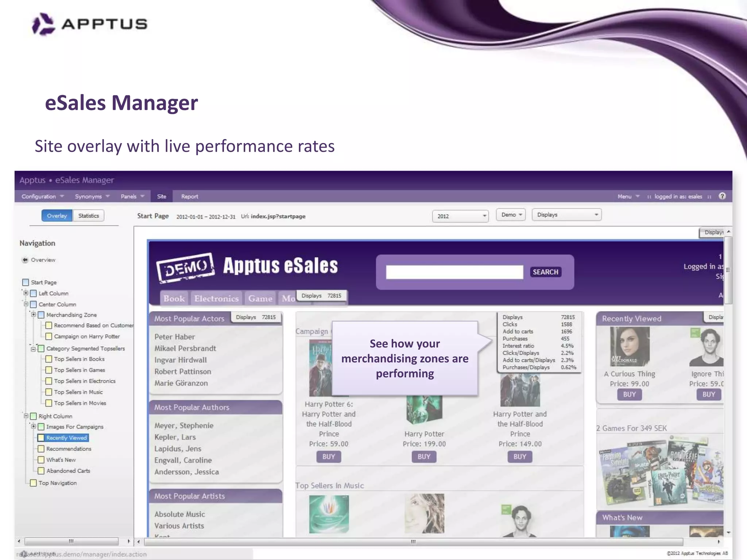
Task: Open the Electronics category tab
Action: tap(216, 298)
